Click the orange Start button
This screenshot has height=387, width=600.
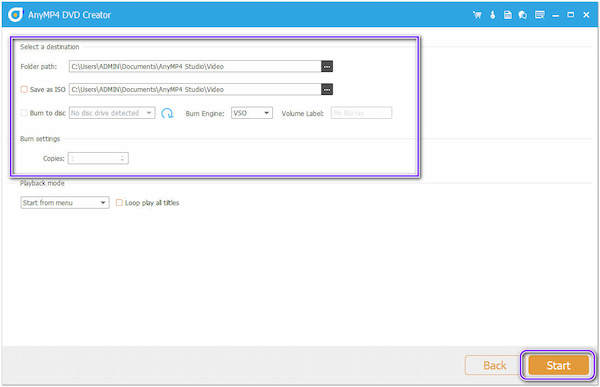[558, 365]
